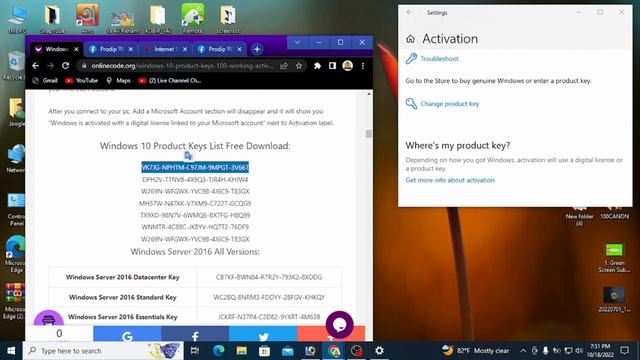This screenshot has width=640, height=360.
Task: Switch to the Windows tab in Chrome
Action: 56,49
